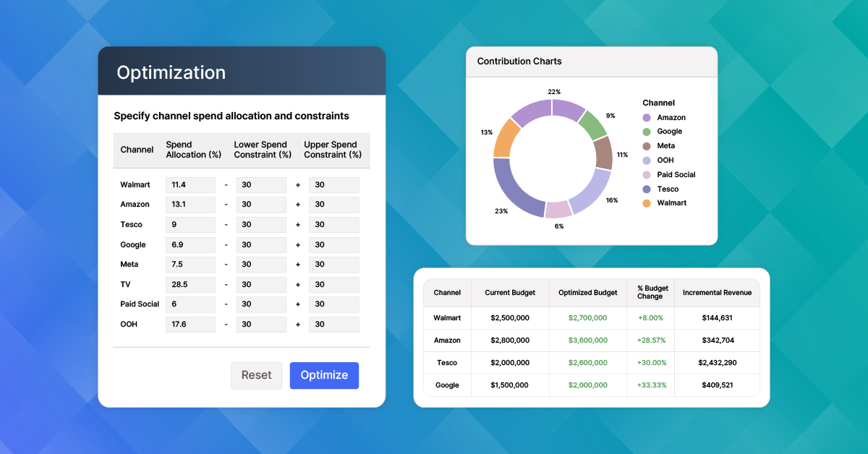
Task: Click the Optimized Budget column header
Action: coord(588,293)
